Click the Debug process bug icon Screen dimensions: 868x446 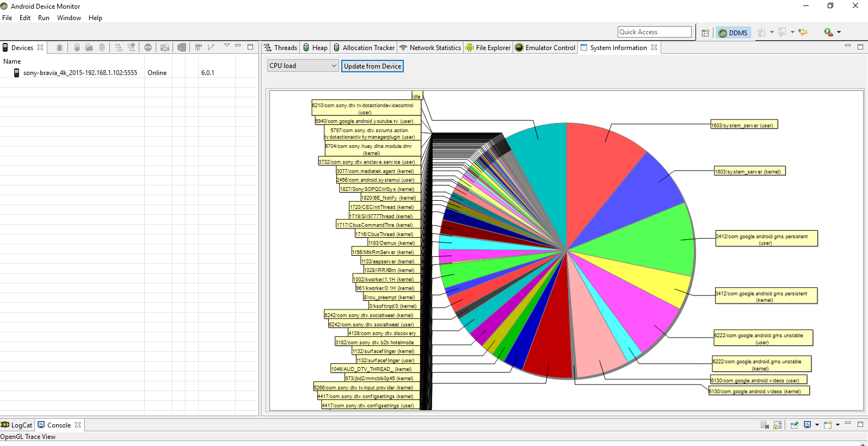[x=59, y=48]
